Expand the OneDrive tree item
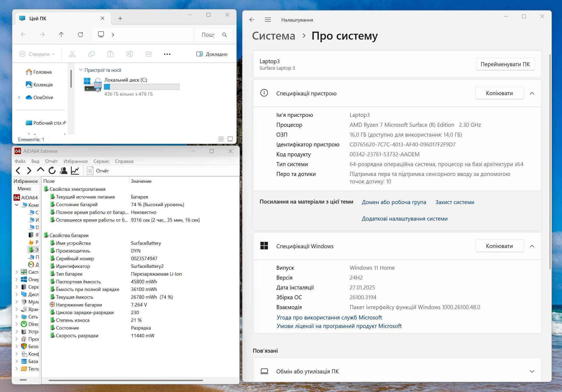The width and height of the screenshot is (562, 392). pos(19,98)
